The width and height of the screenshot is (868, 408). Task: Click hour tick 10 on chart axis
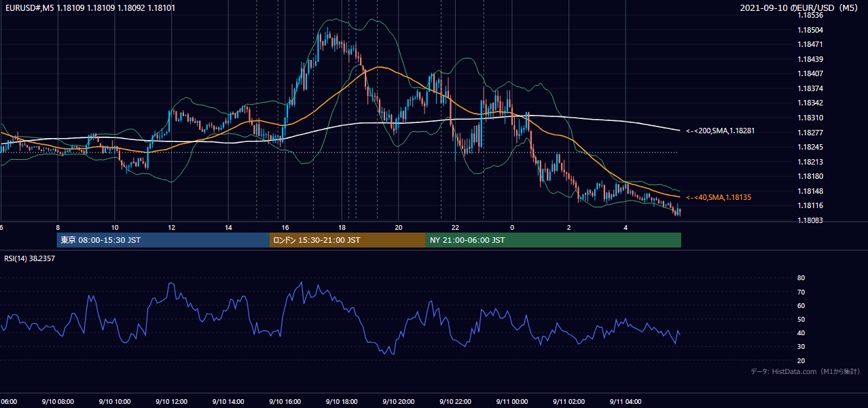coord(115,227)
